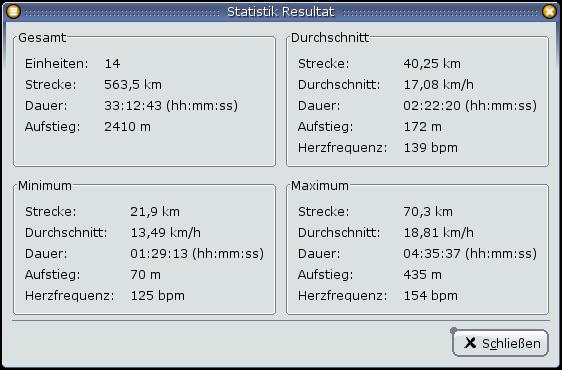Select minimum speed 13,49 km/h

pyautogui.click(x=165, y=233)
